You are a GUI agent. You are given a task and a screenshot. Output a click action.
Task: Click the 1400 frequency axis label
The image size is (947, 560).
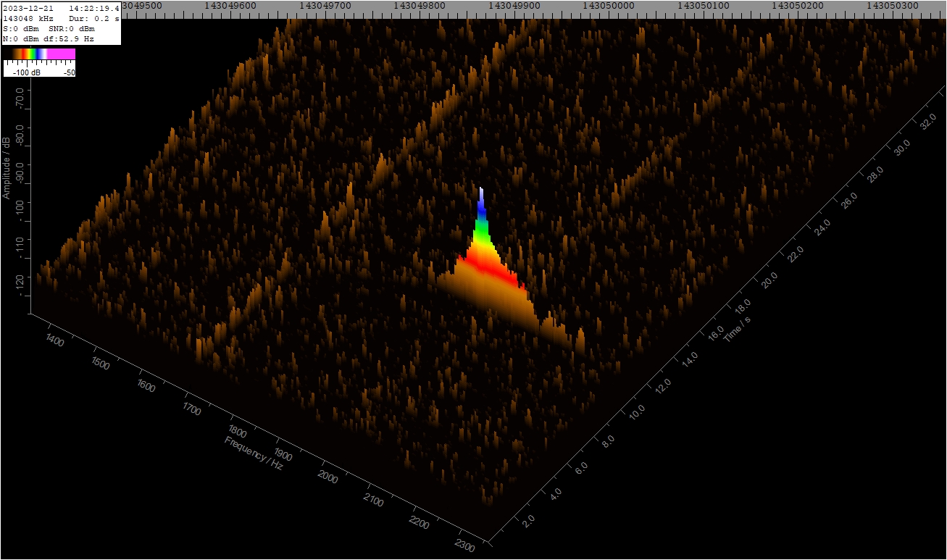56,340
